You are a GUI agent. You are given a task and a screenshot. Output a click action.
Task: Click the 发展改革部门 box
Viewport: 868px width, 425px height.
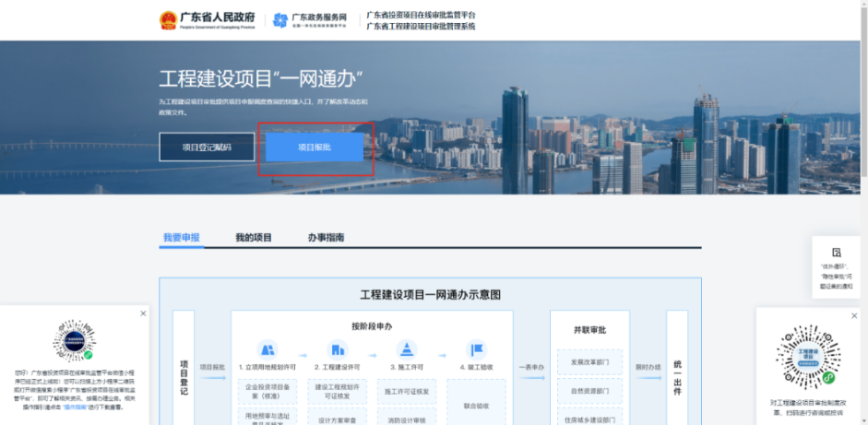pos(589,362)
